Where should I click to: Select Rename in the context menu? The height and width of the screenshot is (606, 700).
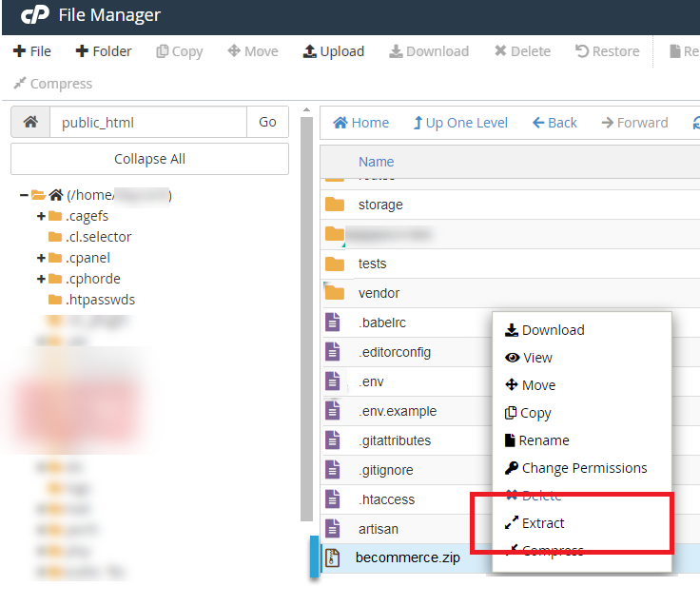coord(543,440)
